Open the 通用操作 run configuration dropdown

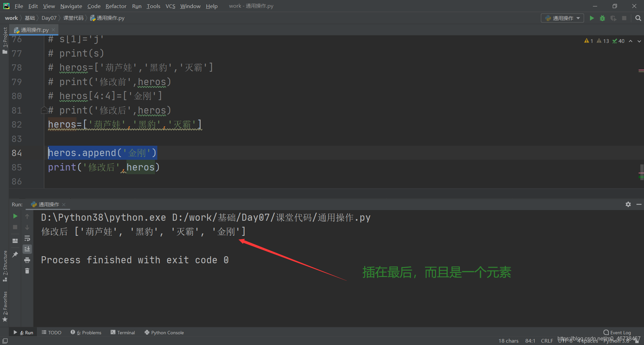pyautogui.click(x=562, y=18)
